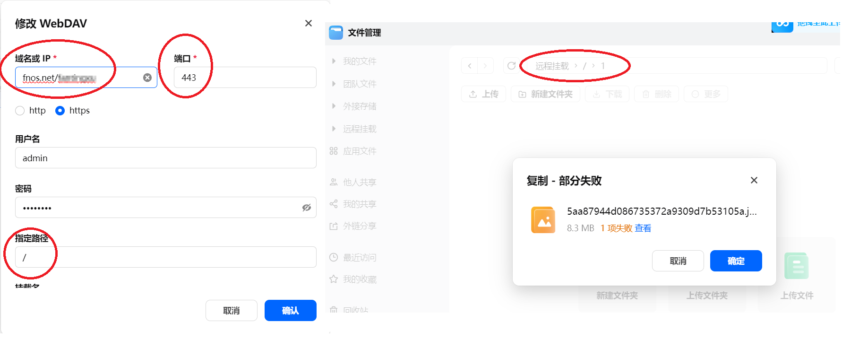The width and height of the screenshot is (868, 340).
Task: Click the Upload Folder card
Action: click(x=707, y=295)
